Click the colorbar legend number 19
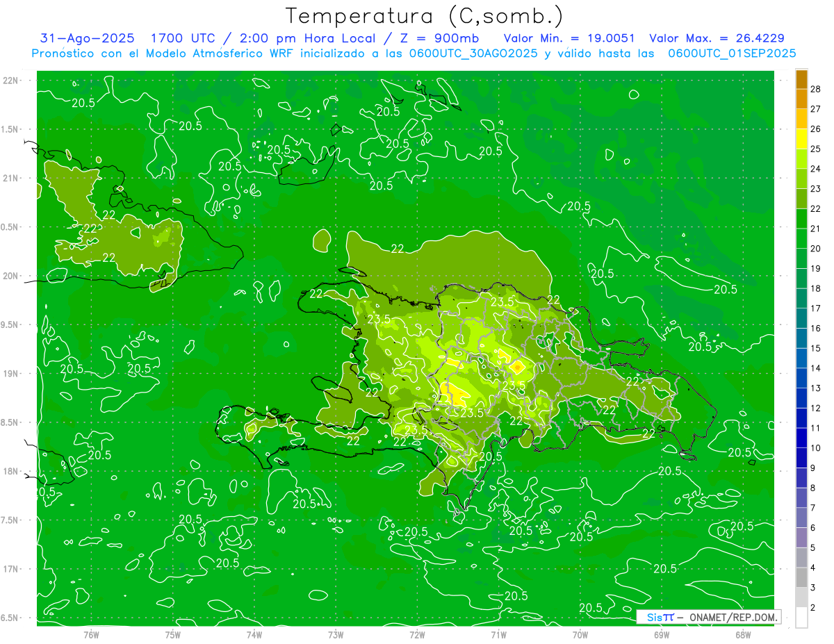Image resolution: width=834 pixels, height=644 pixels. (x=816, y=268)
